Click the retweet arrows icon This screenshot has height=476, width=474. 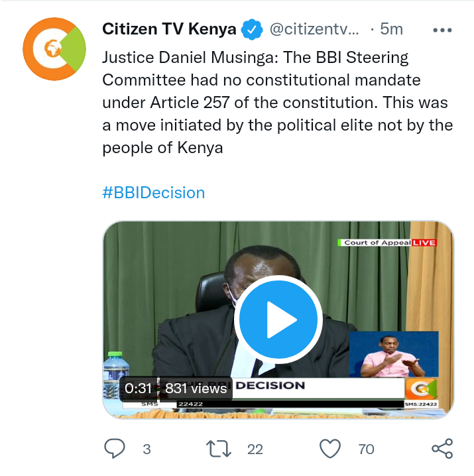219,449
